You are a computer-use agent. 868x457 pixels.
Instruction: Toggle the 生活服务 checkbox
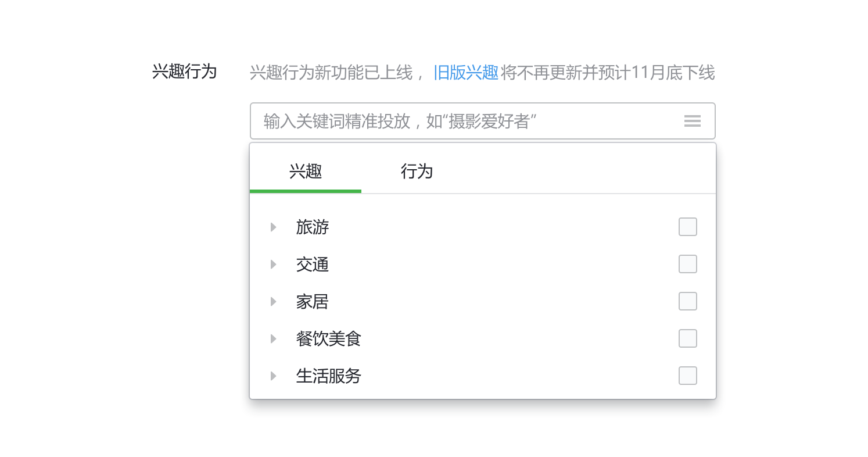pos(688,376)
